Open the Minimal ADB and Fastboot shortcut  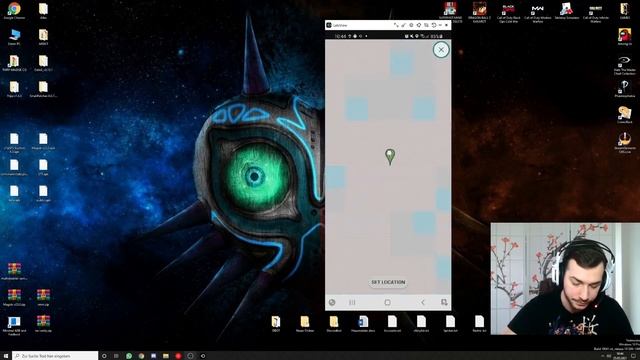tap(14, 326)
